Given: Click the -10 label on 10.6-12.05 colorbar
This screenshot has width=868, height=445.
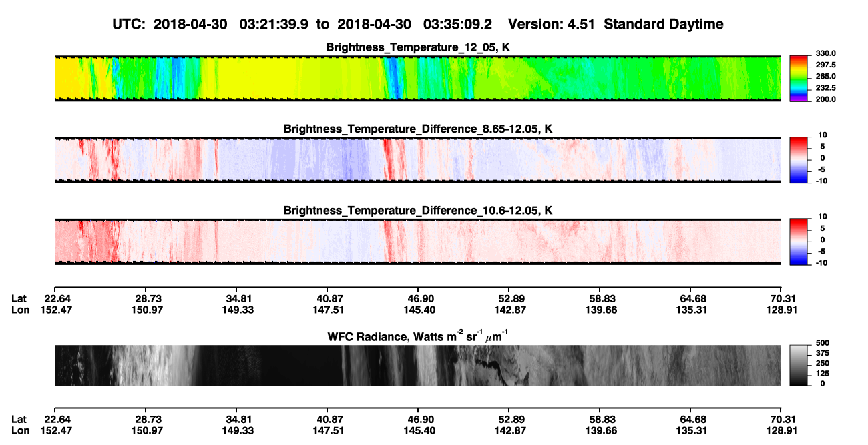Looking at the screenshot, I should (821, 263).
